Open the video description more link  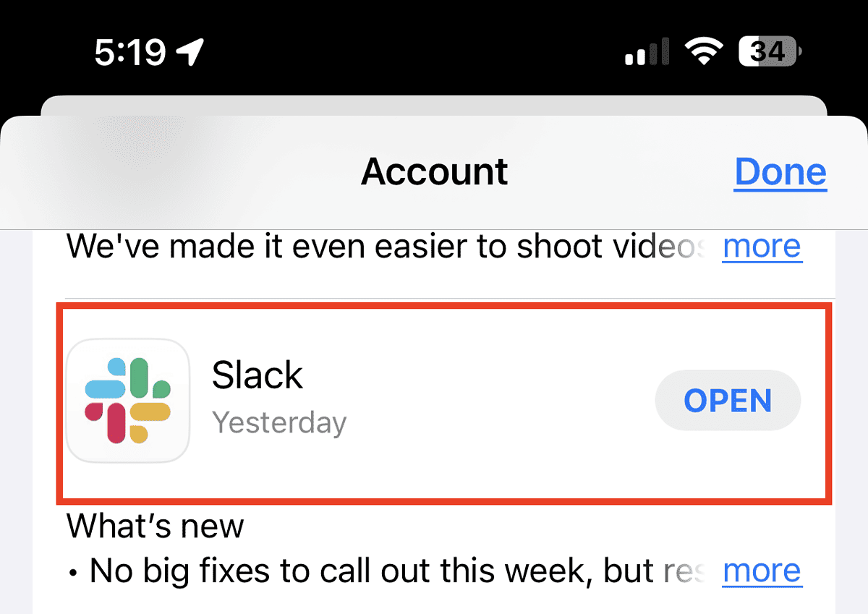click(x=762, y=247)
